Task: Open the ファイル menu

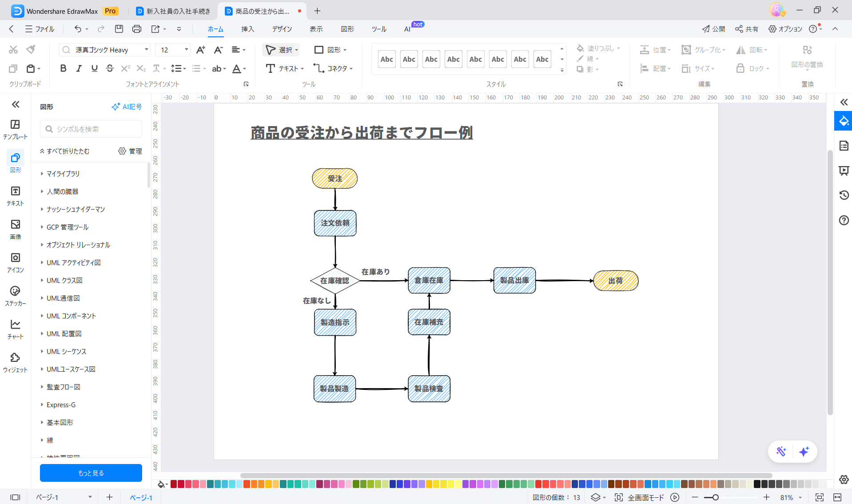Action: tap(40, 29)
